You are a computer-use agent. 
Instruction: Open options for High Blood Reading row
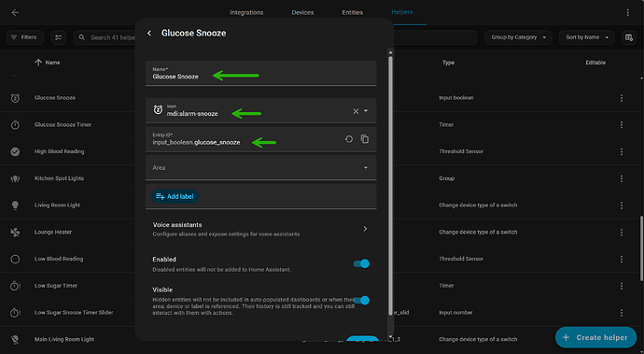622,151
